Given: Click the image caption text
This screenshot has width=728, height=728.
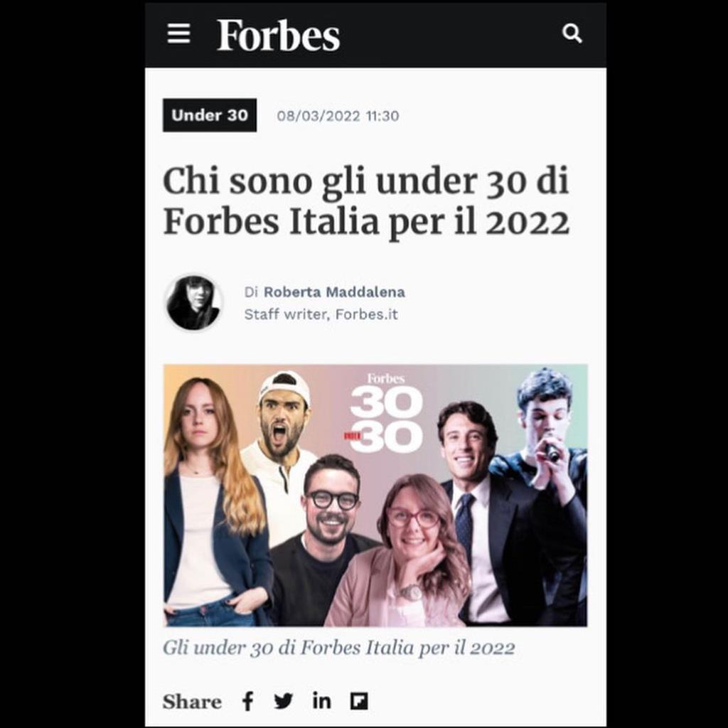Looking at the screenshot, I should click(339, 648).
